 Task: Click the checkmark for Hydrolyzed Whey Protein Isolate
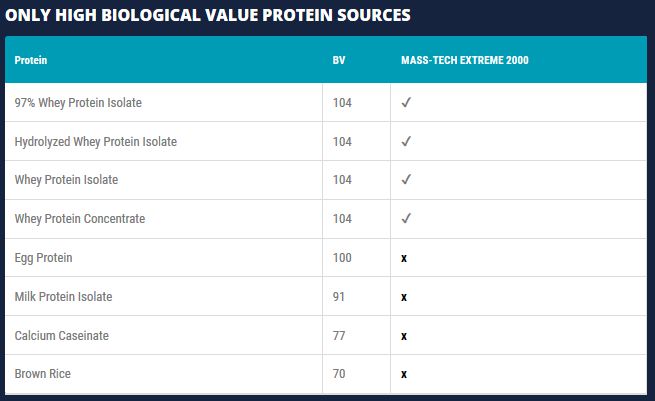tap(406, 141)
